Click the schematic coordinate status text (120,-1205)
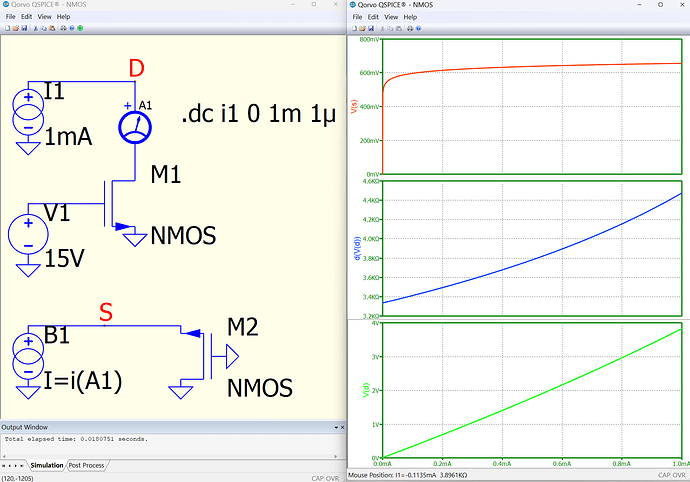Viewport: 690px width, 482px height. point(17,478)
